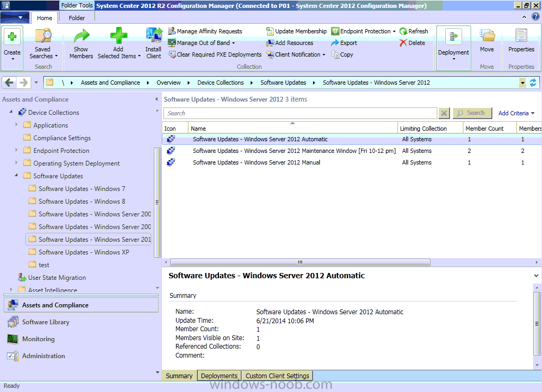
Task: Switch to the Deployments details tab
Action: (x=219, y=376)
